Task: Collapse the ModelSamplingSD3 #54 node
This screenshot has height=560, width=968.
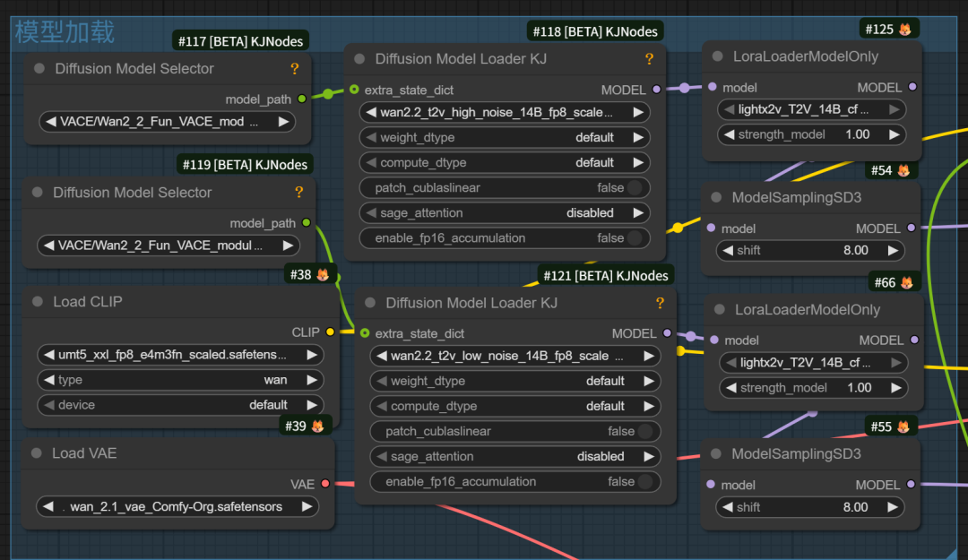Action: tap(716, 198)
